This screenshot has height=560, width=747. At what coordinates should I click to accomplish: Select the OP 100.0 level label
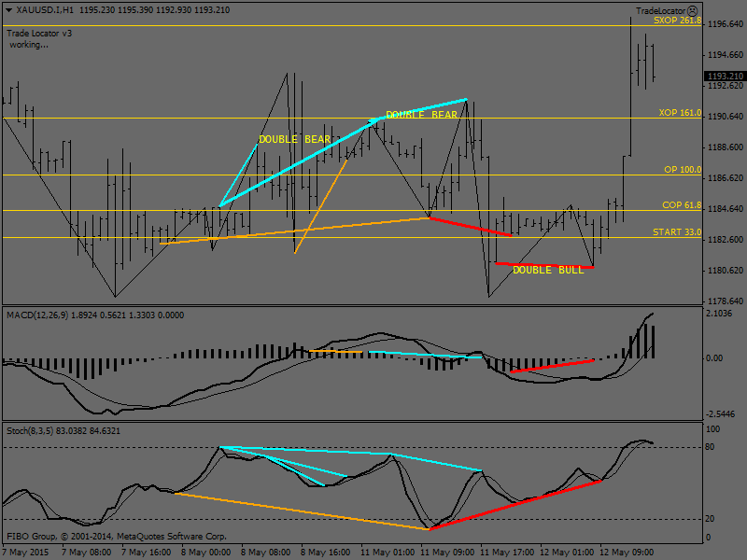tap(682, 170)
